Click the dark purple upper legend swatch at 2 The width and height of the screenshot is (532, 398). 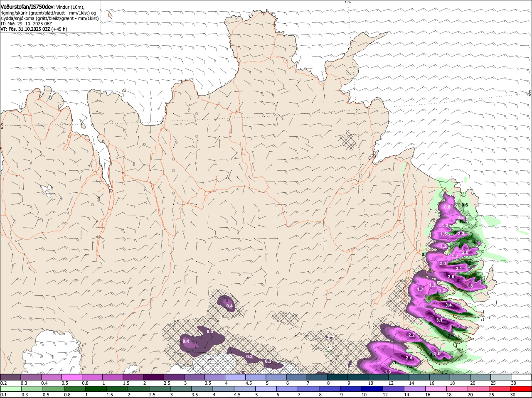(153, 377)
